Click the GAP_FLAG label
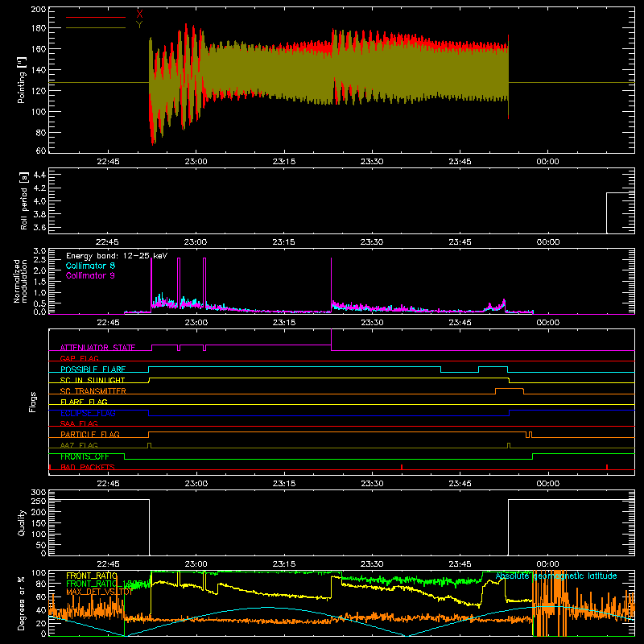This screenshot has width=644, height=644. 80,358
